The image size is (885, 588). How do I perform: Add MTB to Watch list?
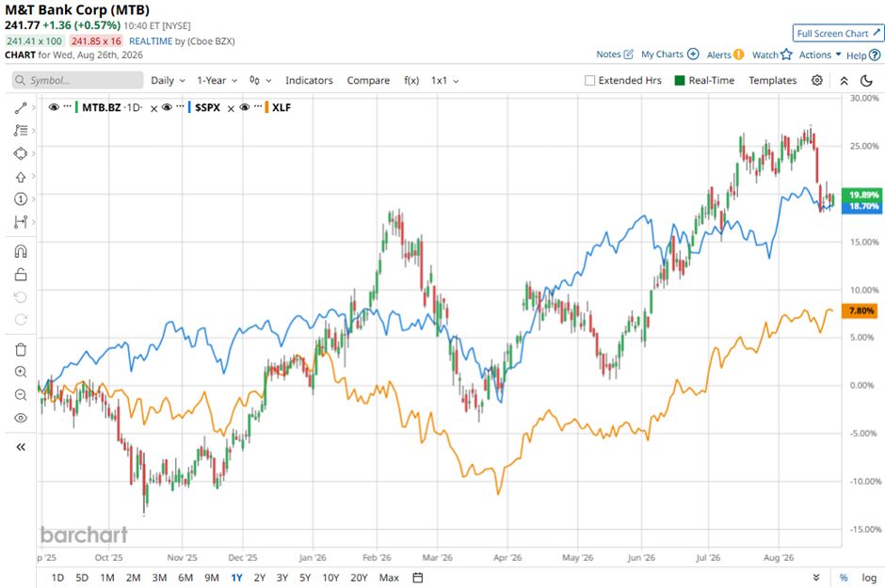click(772, 55)
